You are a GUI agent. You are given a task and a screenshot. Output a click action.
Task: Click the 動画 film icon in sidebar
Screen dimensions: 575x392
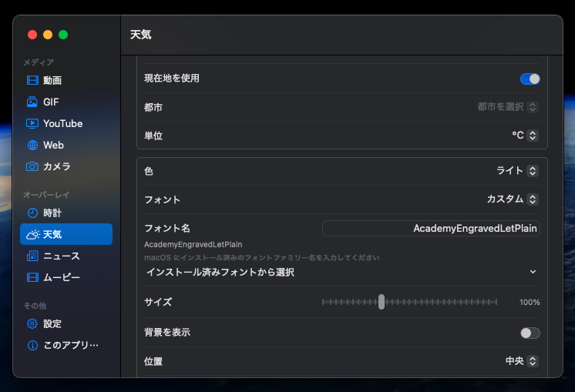(32, 80)
